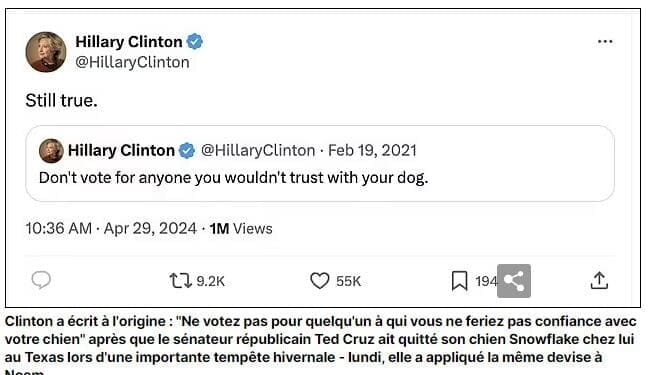Click the 1M Views counter
This screenshot has width=648, height=375.
(241, 229)
